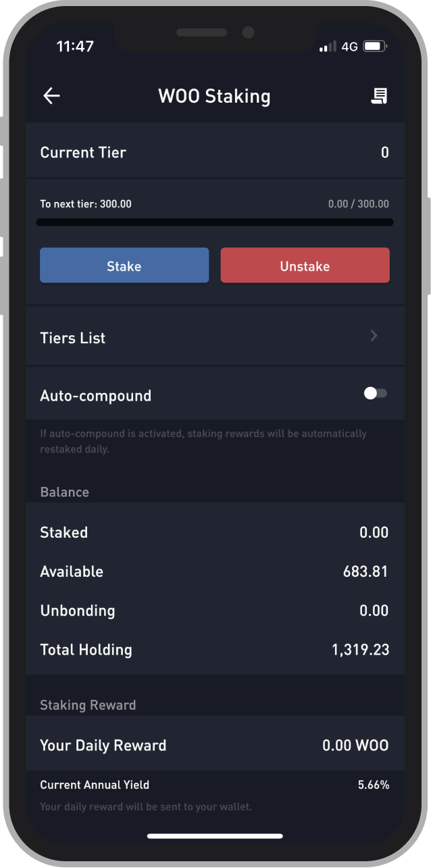Tap the back arrow icon

click(x=51, y=96)
